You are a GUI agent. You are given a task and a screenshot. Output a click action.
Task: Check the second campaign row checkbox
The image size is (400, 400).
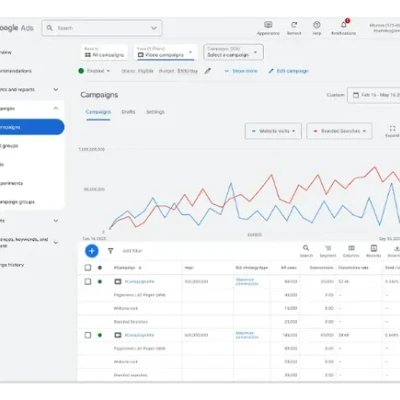(88, 335)
